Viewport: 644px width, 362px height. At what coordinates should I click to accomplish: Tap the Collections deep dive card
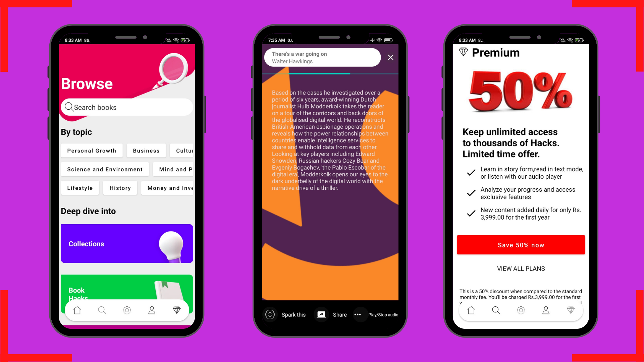point(127,244)
